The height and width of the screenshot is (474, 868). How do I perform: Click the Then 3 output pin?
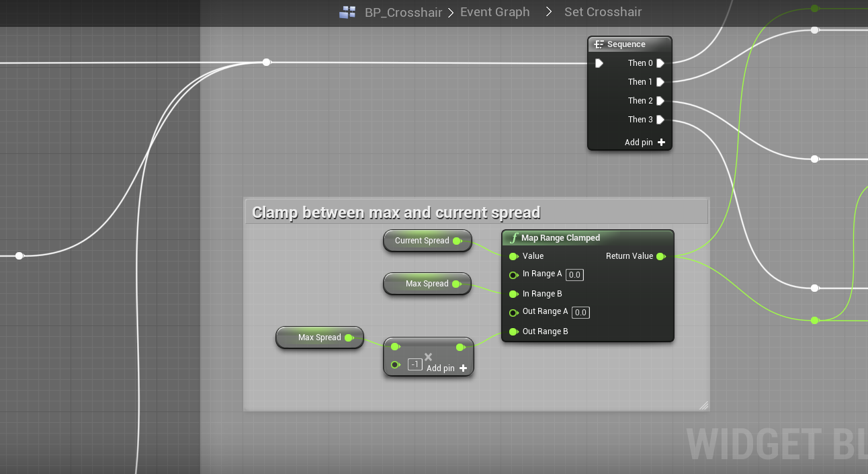[660, 120]
